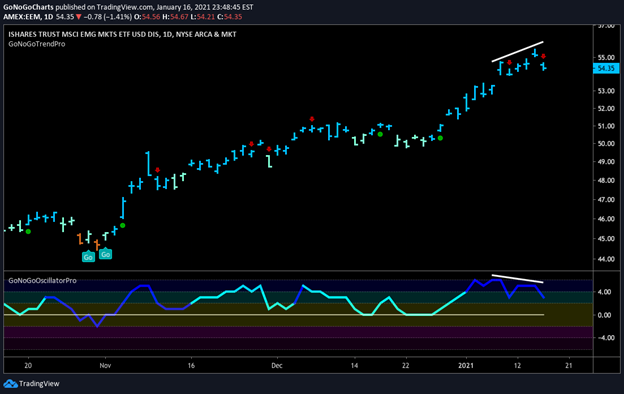The image size is (624, 394).
Task: Click the TradingView logo icon
Action: coord(10,384)
